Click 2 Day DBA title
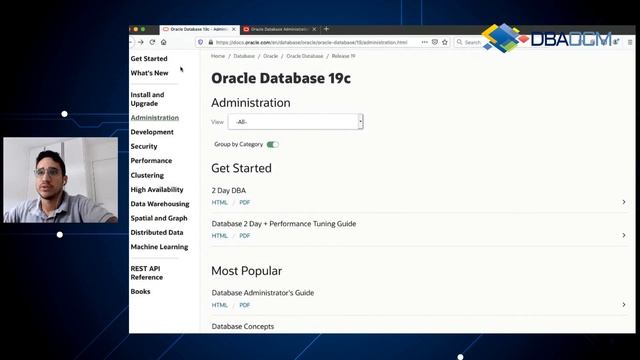The width and height of the screenshot is (640, 360). click(229, 190)
